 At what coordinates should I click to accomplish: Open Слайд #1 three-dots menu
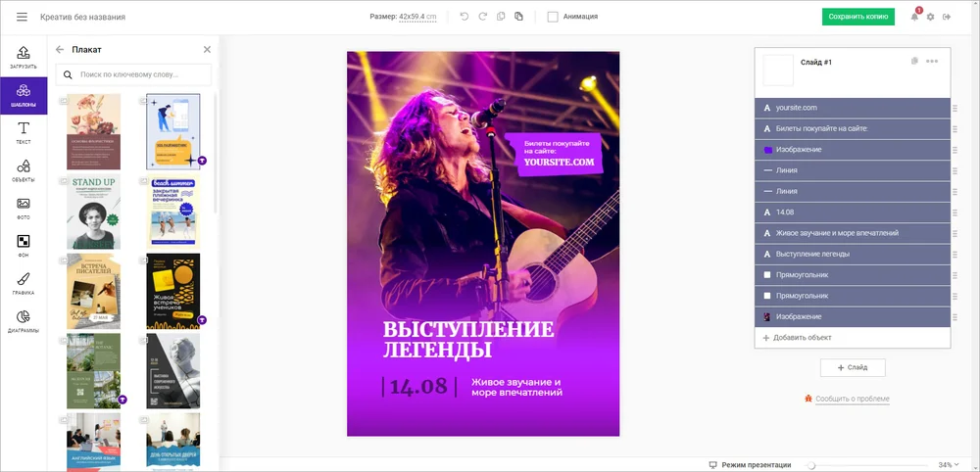(x=932, y=61)
